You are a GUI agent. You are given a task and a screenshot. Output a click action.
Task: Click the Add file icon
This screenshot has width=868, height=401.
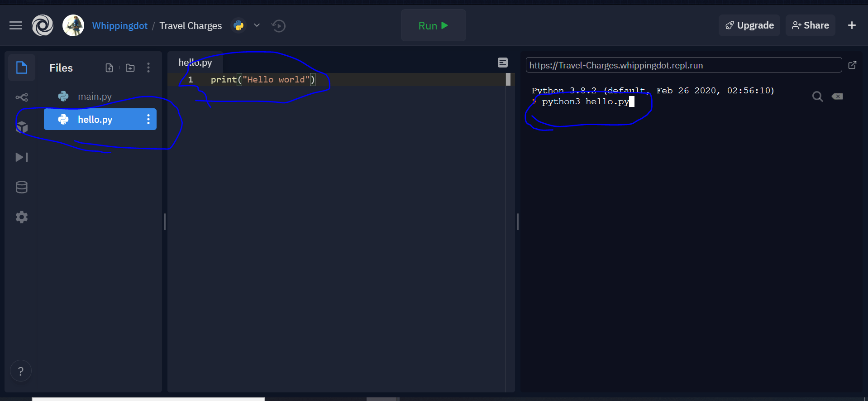[109, 68]
